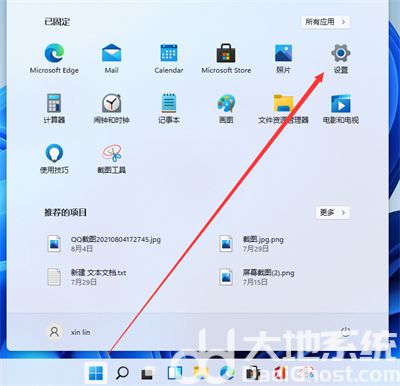
Task: Open the 使用技巧 tips app
Action: (x=54, y=159)
